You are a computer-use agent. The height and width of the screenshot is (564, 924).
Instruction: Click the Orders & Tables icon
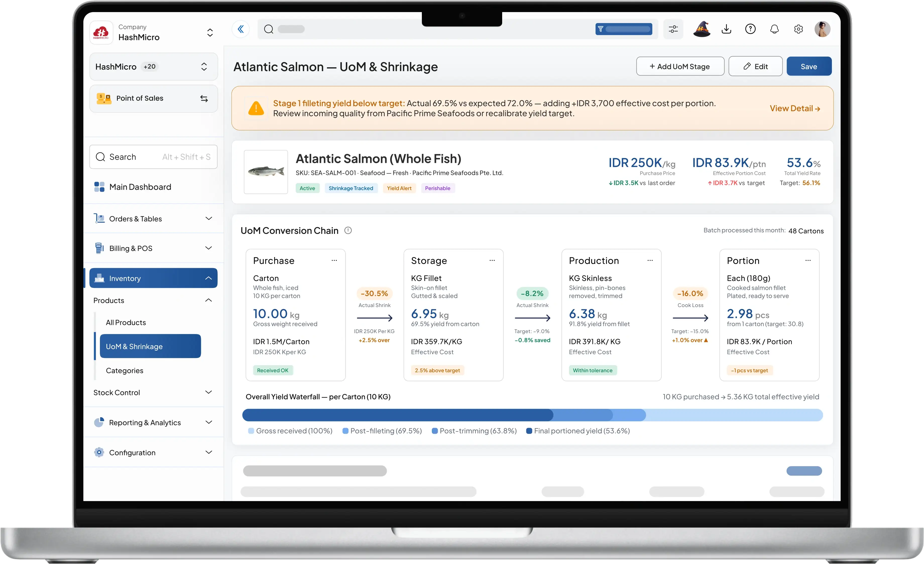99,218
